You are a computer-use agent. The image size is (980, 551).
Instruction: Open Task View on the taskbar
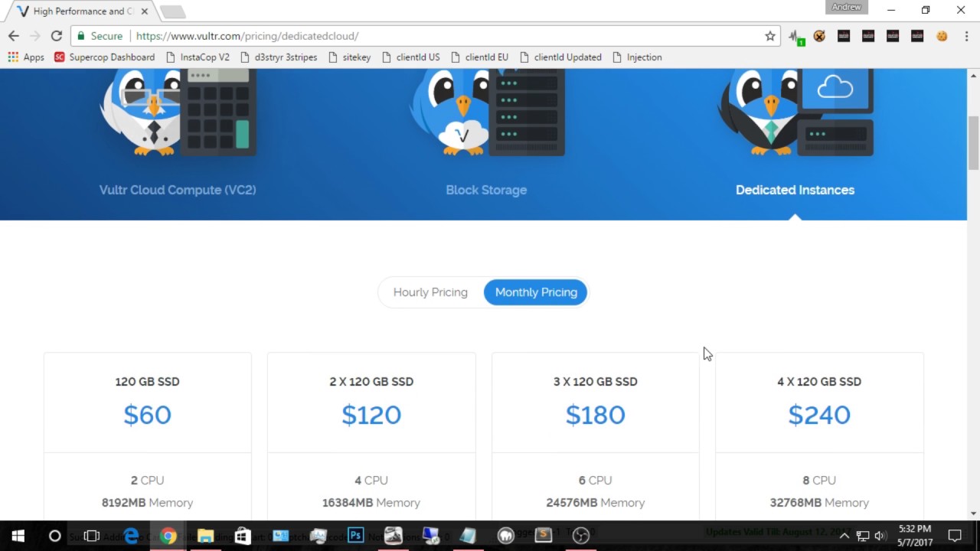92,536
